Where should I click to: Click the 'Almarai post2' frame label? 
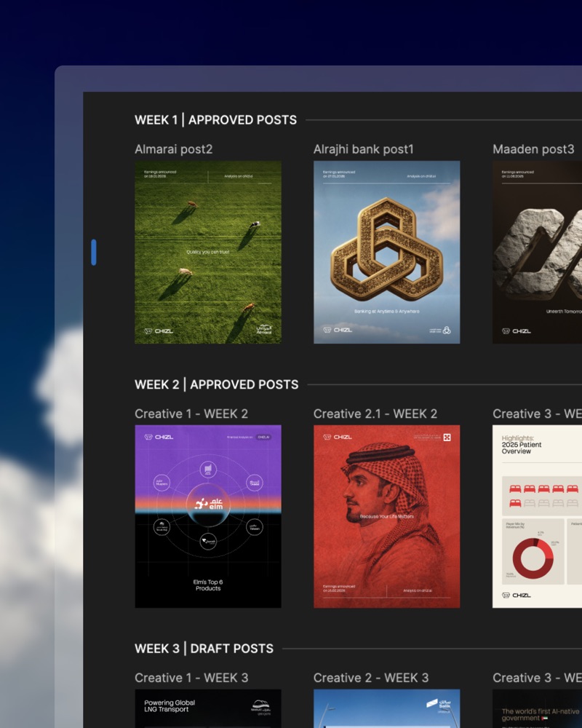pyautogui.click(x=174, y=149)
